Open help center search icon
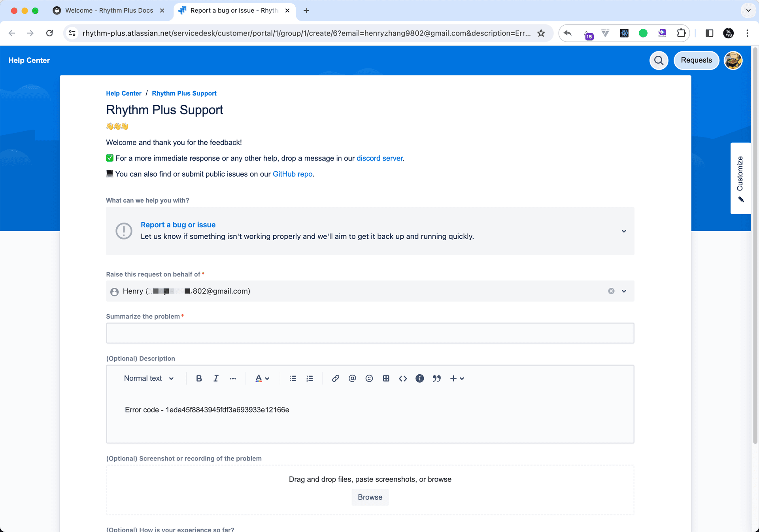 click(659, 60)
